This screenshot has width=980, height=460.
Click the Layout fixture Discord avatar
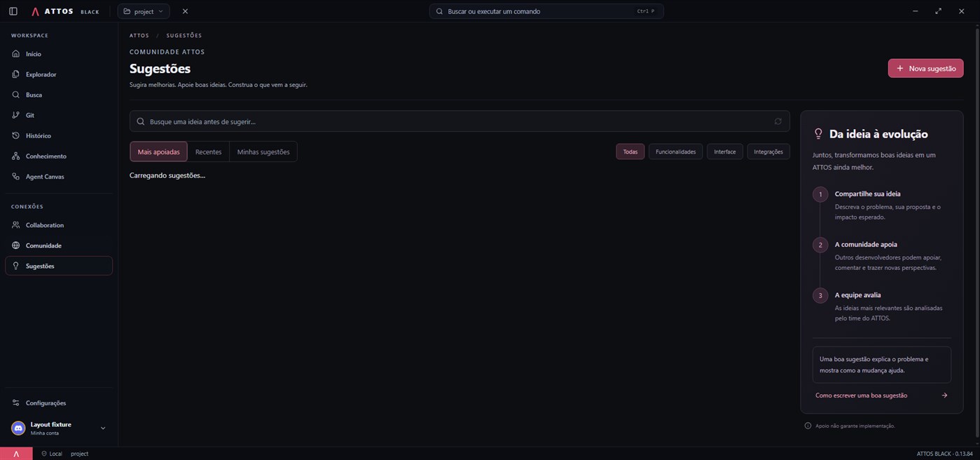coord(18,428)
